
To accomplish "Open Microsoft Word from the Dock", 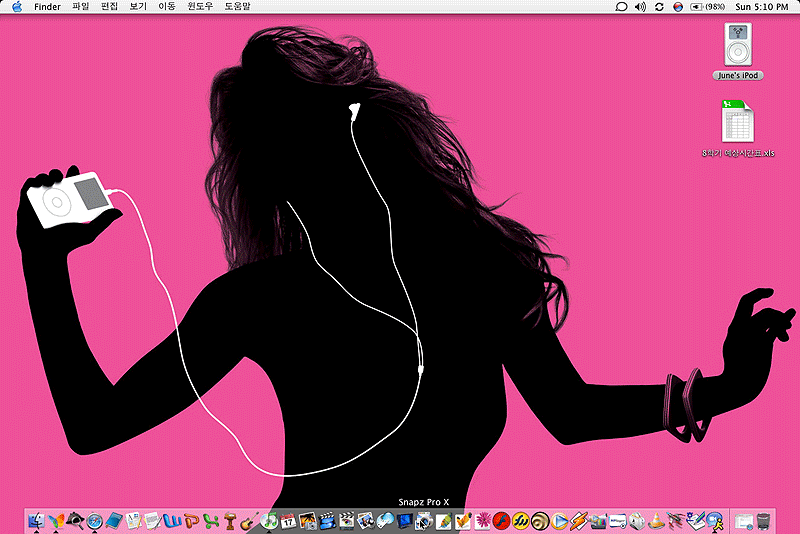I will (x=172, y=520).
